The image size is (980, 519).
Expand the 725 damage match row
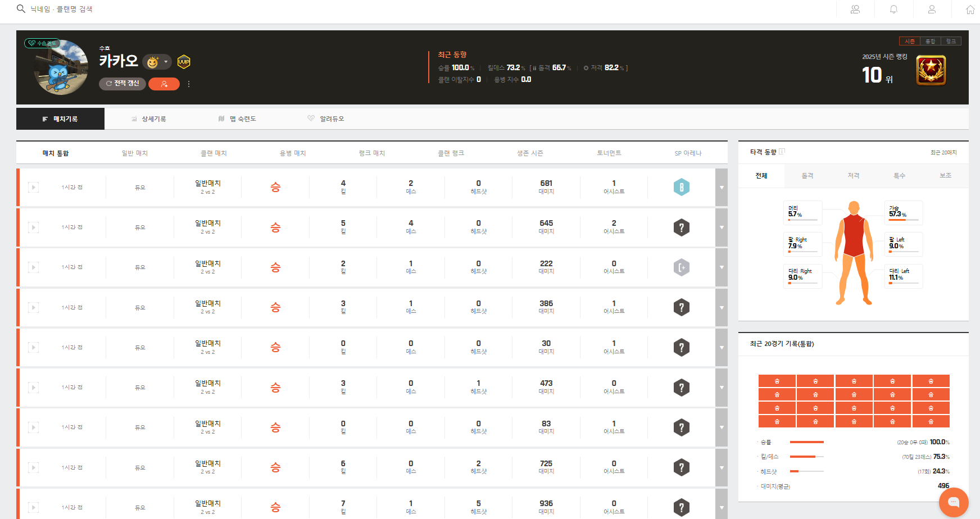point(722,467)
